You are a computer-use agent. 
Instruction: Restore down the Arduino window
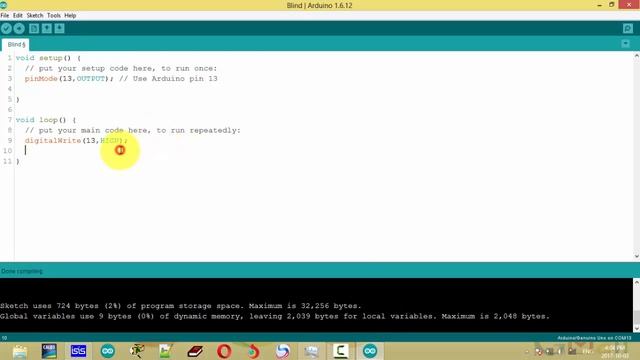click(611, 5)
